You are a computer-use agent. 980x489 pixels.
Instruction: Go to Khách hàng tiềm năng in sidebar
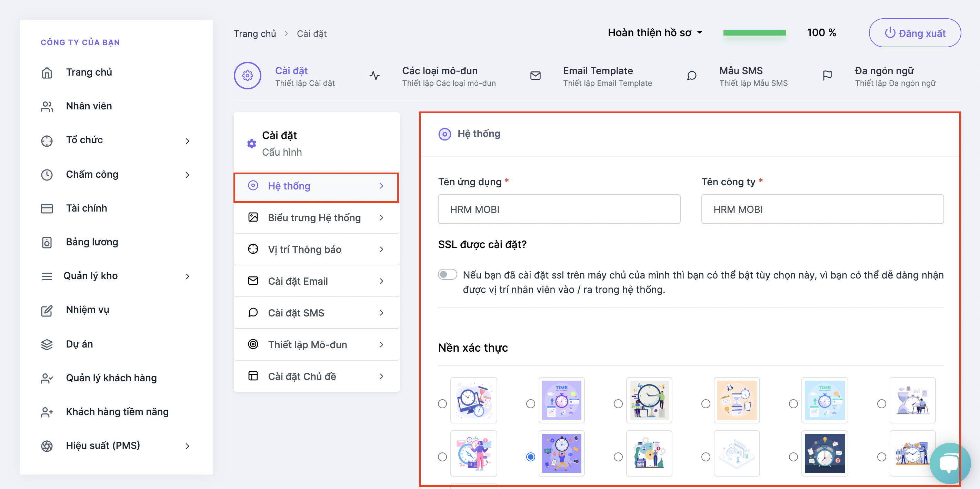point(117,412)
